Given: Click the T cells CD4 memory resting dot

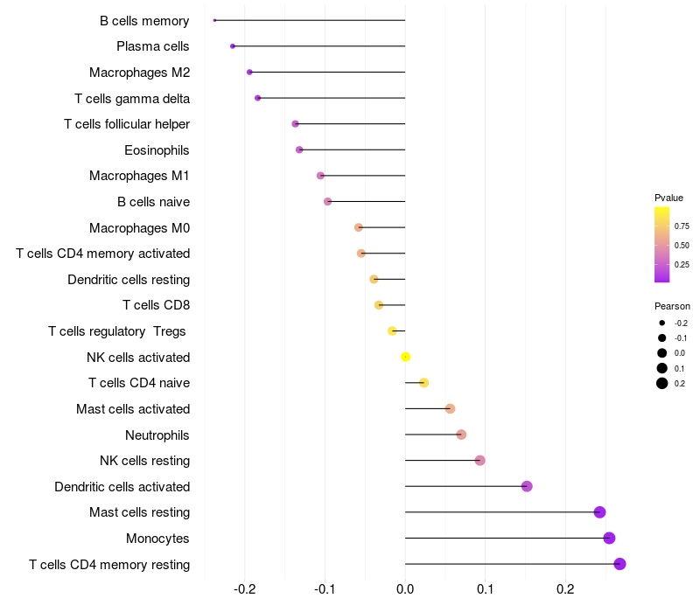Looking at the screenshot, I should (x=619, y=564).
